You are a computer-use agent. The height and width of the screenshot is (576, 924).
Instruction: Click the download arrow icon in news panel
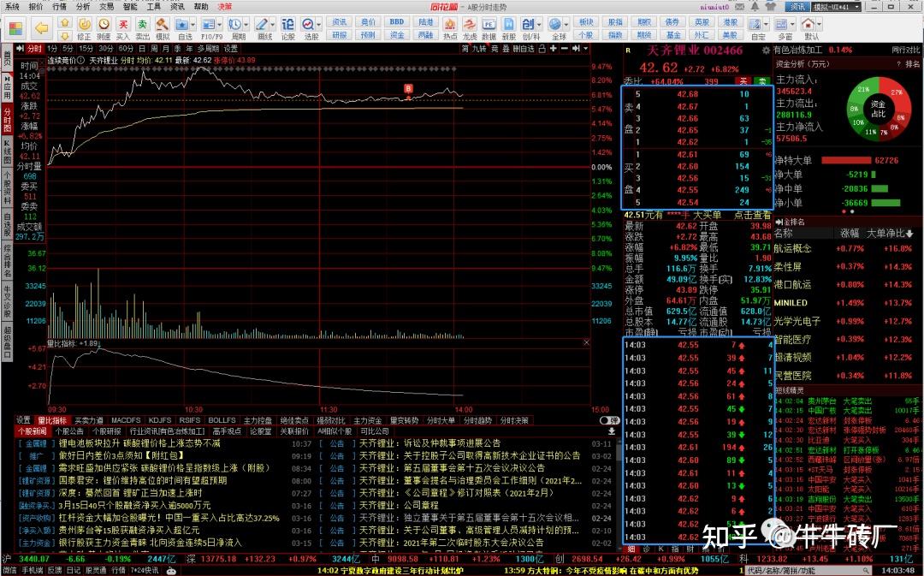pyautogui.click(x=612, y=431)
